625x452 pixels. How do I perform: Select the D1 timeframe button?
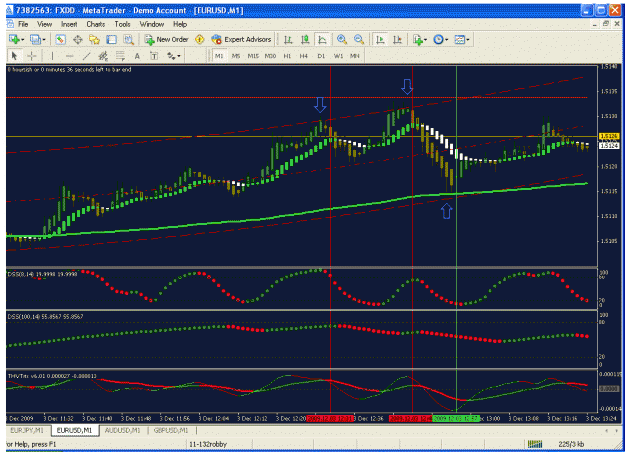(x=321, y=56)
